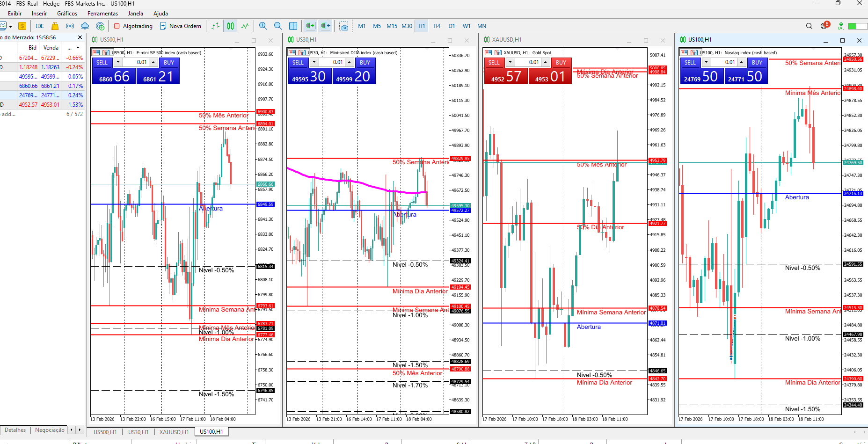Click the SELL button on US30 chart
Image resolution: width=868 pixels, height=444 pixels.
[x=298, y=62]
